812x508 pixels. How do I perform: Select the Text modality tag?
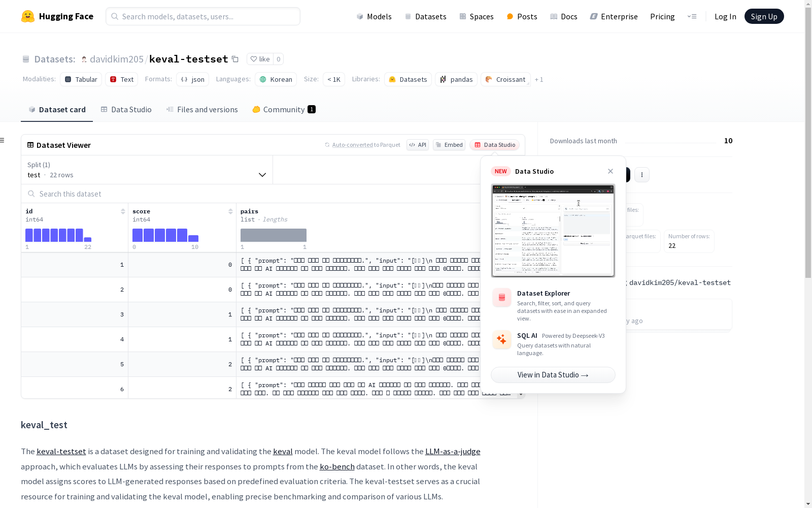pyautogui.click(x=122, y=79)
